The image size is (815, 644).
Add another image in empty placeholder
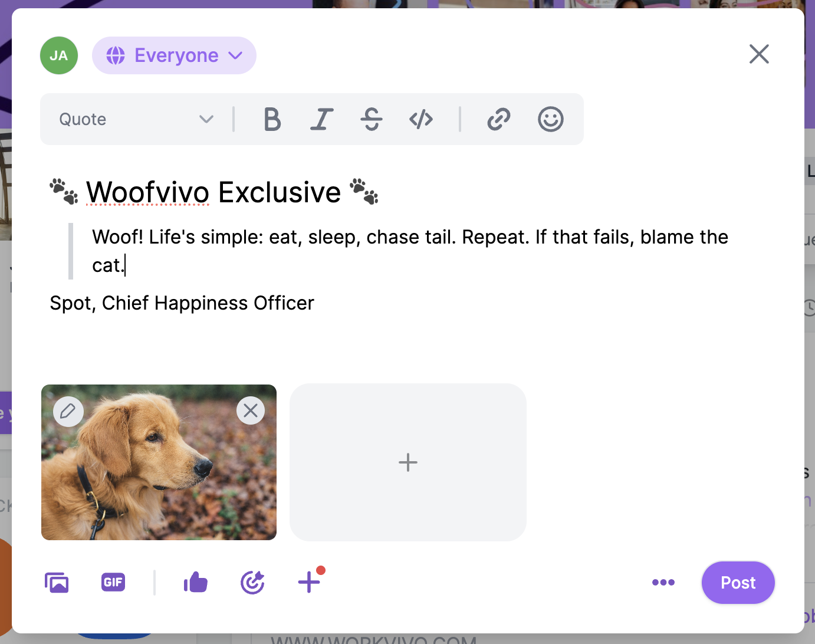tap(408, 462)
